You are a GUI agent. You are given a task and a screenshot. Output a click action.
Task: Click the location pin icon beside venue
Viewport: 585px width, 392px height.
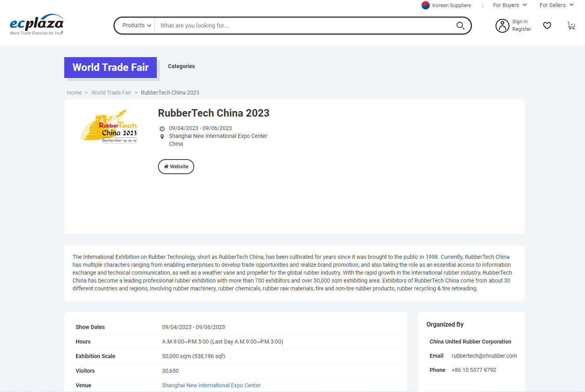162,137
